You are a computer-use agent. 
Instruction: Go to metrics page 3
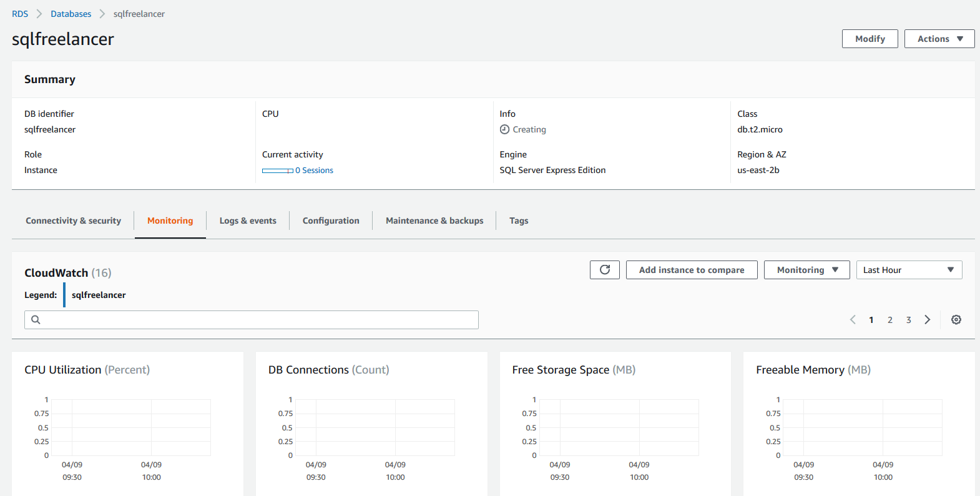click(909, 320)
